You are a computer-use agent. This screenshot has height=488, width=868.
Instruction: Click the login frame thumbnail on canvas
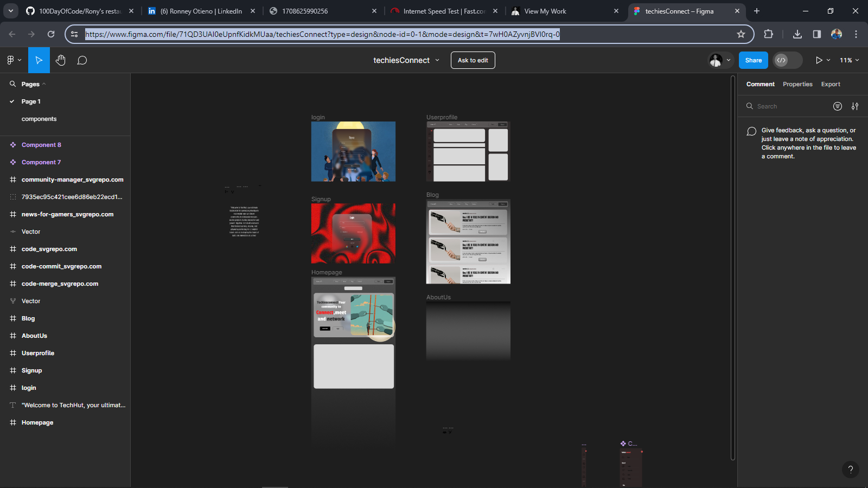tap(353, 151)
